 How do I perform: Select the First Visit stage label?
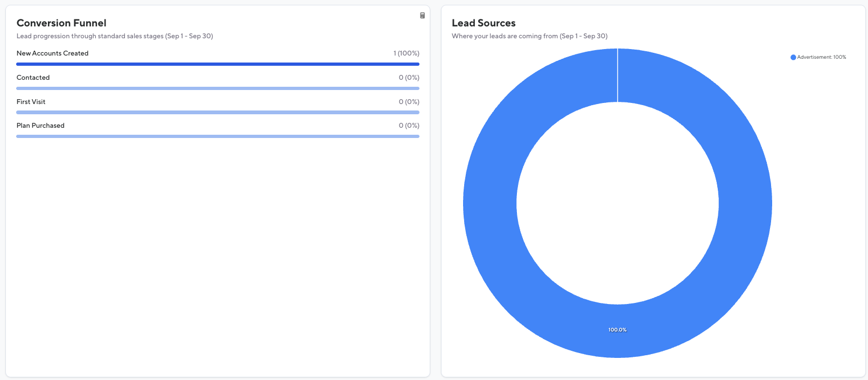pyautogui.click(x=31, y=102)
